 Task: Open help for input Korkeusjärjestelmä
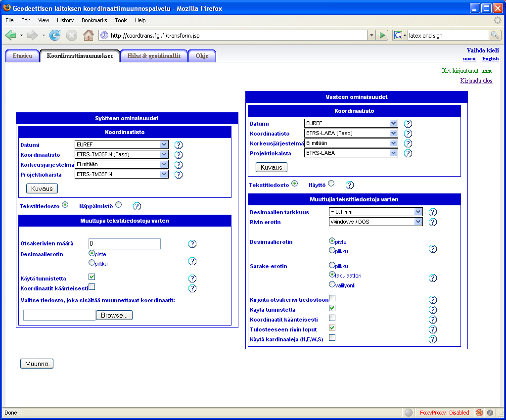tap(179, 165)
